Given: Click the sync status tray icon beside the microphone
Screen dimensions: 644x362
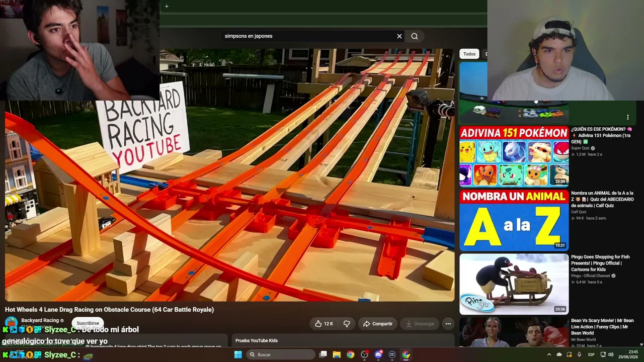Looking at the screenshot, I should [569, 354].
